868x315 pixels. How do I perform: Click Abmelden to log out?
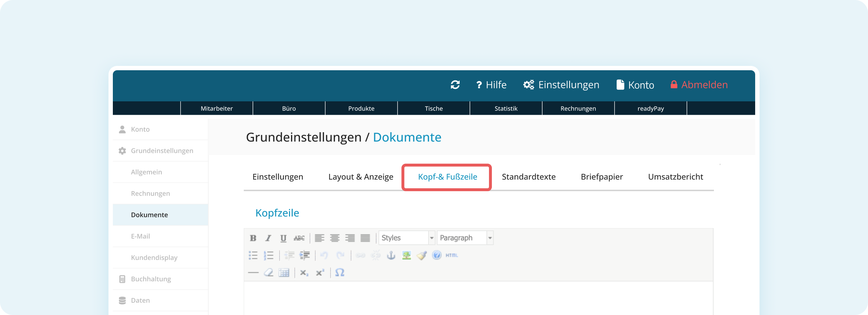(699, 85)
